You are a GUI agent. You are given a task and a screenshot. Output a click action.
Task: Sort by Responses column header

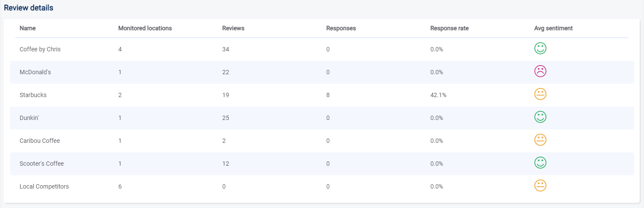(x=341, y=28)
